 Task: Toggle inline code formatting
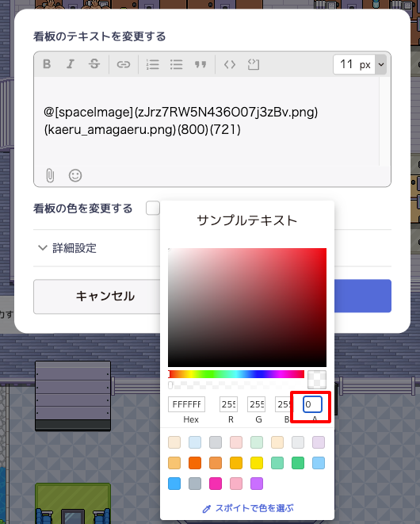(230, 64)
